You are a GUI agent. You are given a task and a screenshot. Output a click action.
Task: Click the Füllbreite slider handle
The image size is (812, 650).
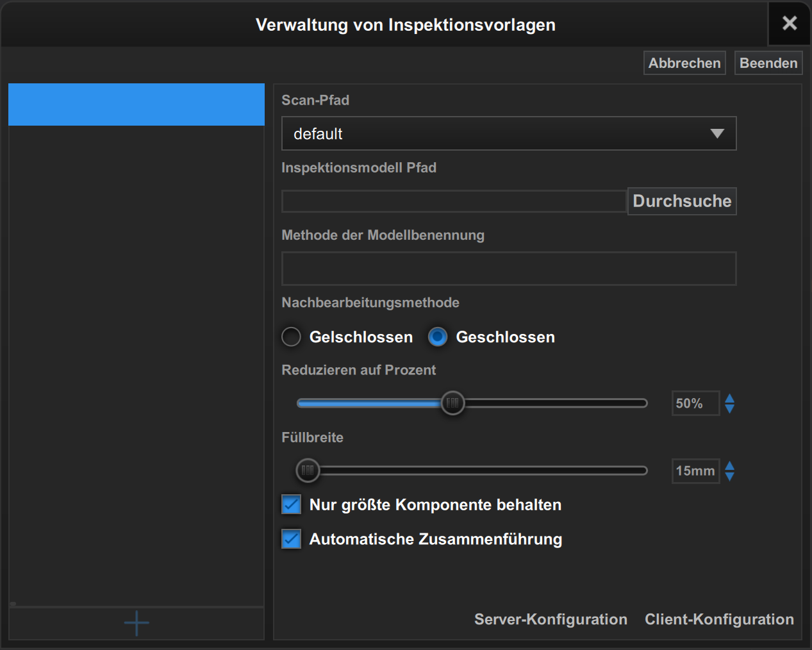(x=308, y=471)
